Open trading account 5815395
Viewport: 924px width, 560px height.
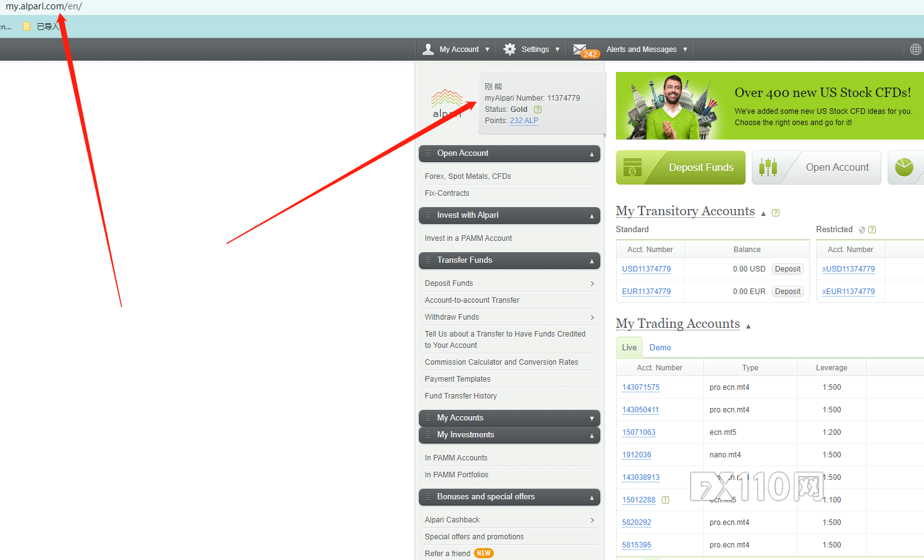(x=636, y=545)
